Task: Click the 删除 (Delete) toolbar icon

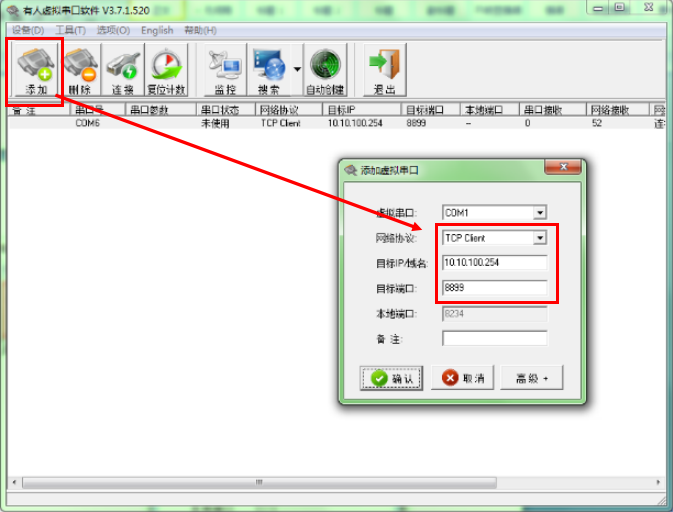Action: [79, 70]
